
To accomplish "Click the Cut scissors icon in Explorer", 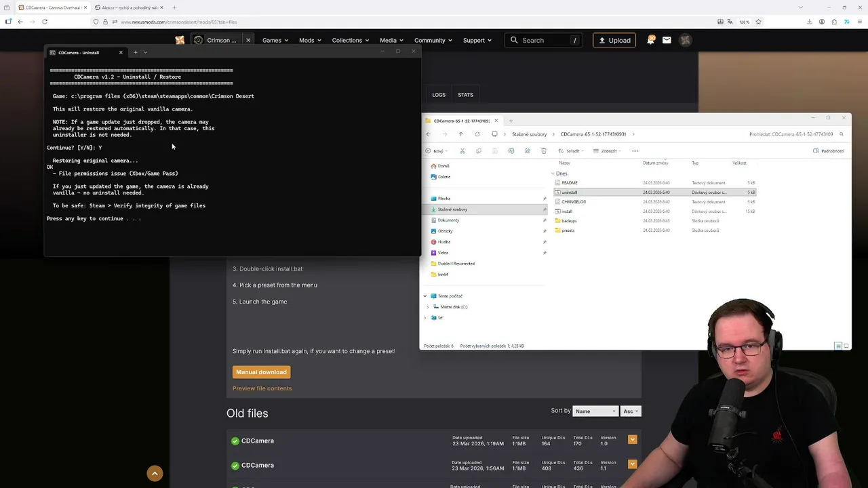I will 462,151.
